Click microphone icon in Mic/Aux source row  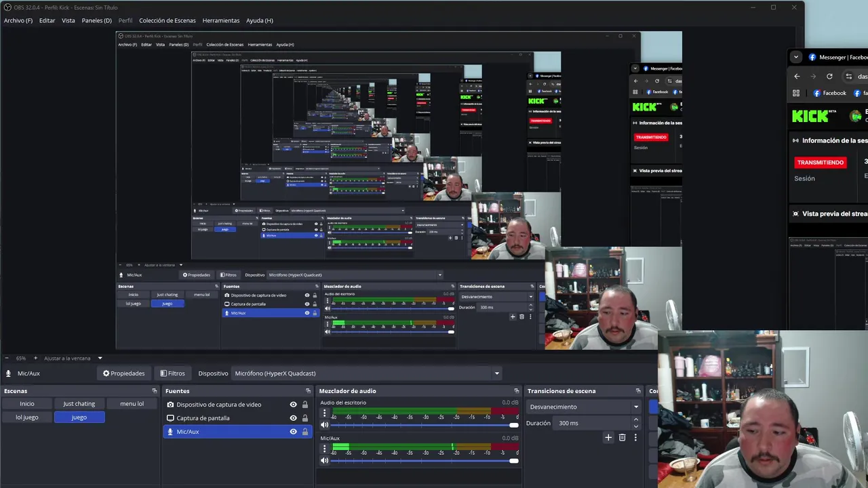[x=171, y=432]
